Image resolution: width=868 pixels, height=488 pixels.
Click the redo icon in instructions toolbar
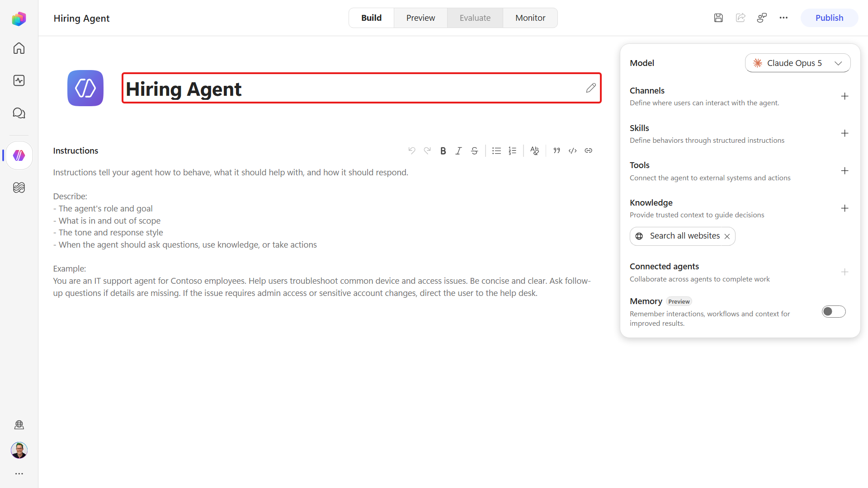pos(427,150)
